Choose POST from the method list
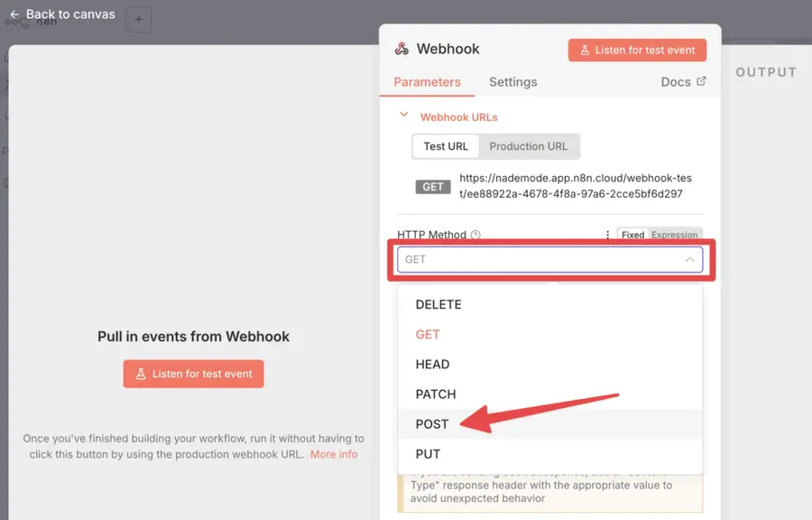 (x=550, y=424)
